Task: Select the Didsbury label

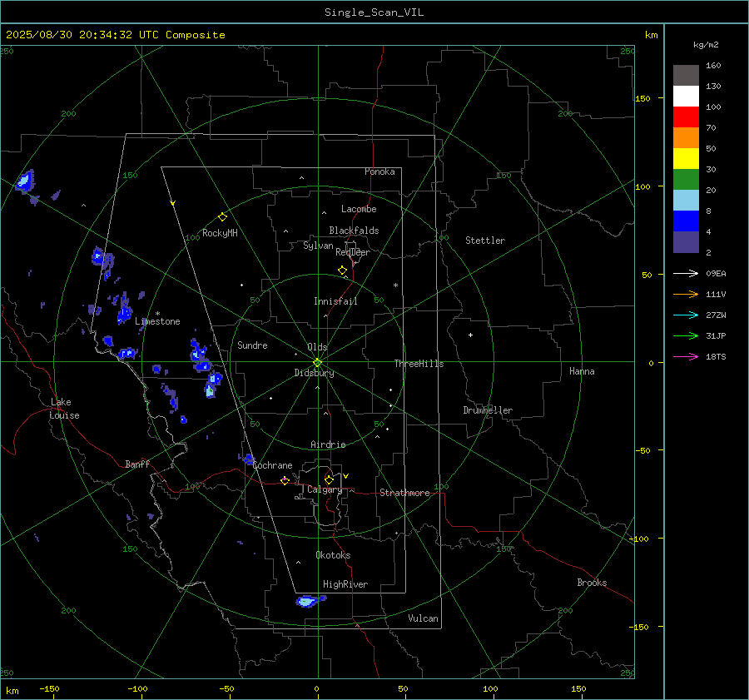Action: [314, 373]
